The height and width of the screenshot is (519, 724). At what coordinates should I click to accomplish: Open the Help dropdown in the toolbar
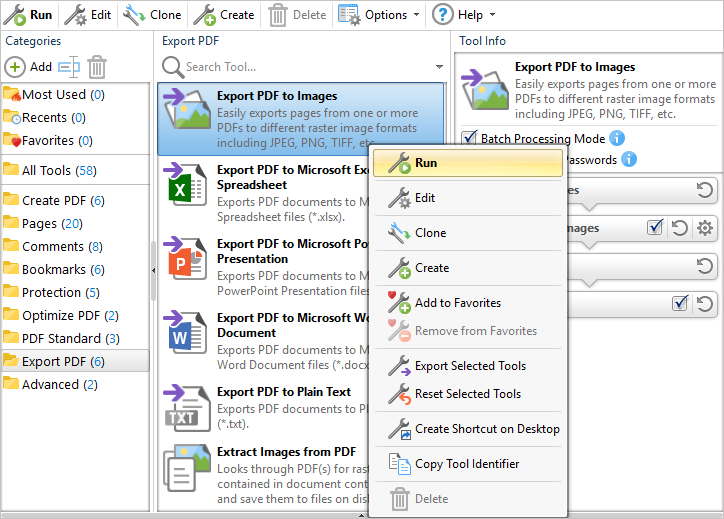(x=464, y=15)
